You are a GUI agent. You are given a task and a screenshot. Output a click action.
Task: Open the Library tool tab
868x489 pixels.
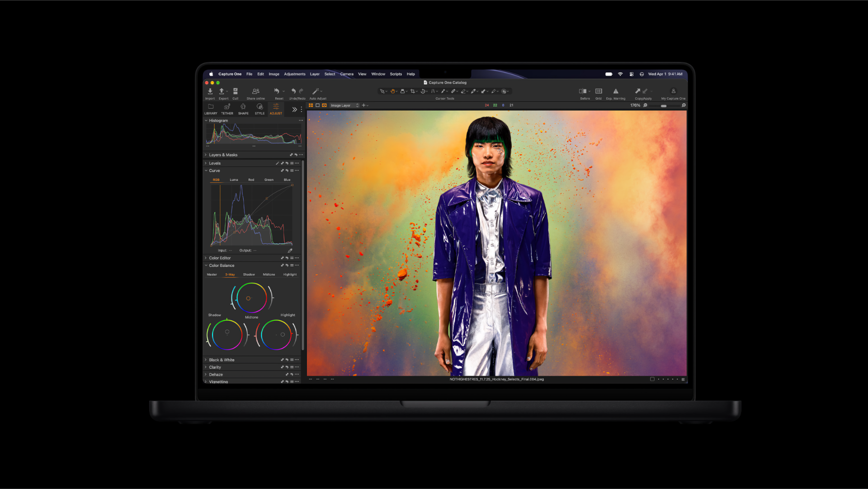tap(211, 109)
